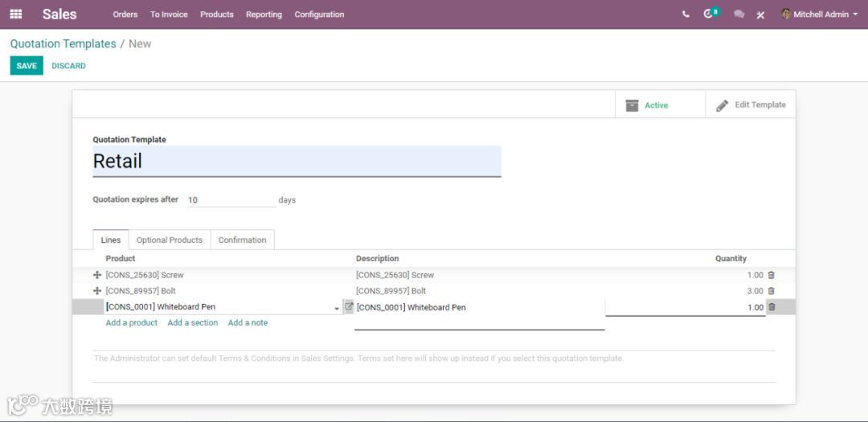Grab the drag handle of Bolt row
868x422 pixels.
click(x=97, y=291)
